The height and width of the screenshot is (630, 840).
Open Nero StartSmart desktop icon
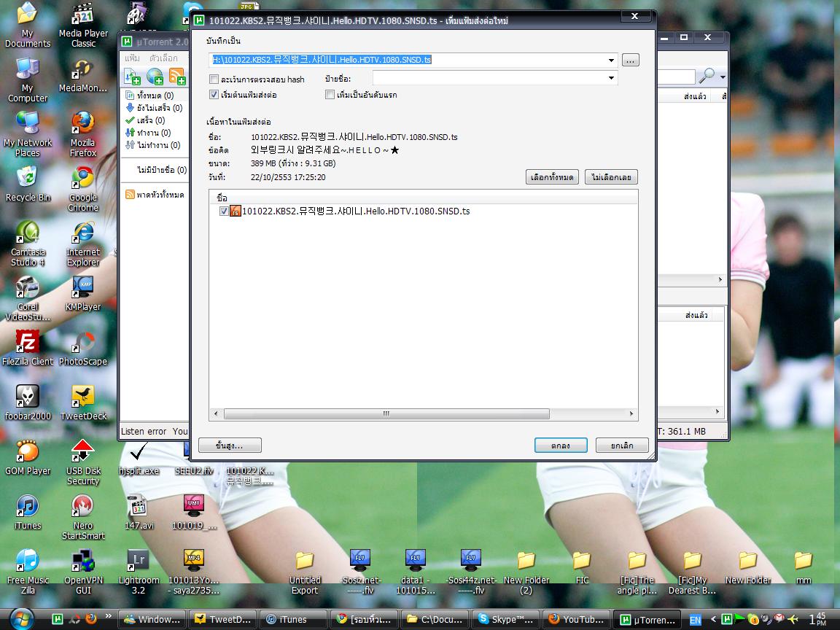pos(83,518)
